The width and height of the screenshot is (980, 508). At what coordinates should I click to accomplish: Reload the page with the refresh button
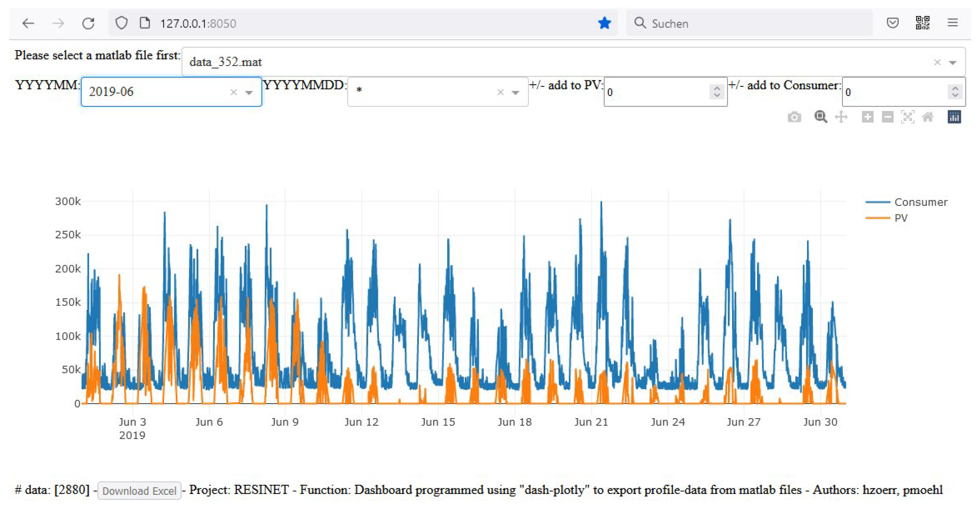[88, 23]
